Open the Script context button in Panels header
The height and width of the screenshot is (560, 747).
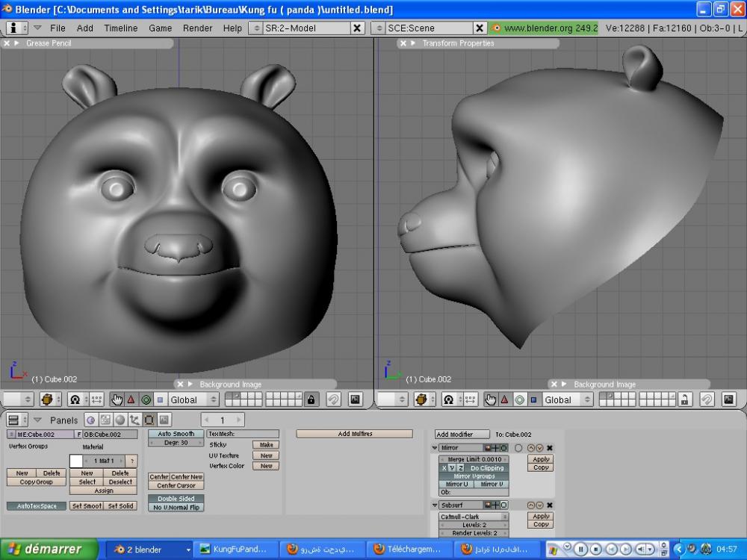tap(105, 420)
